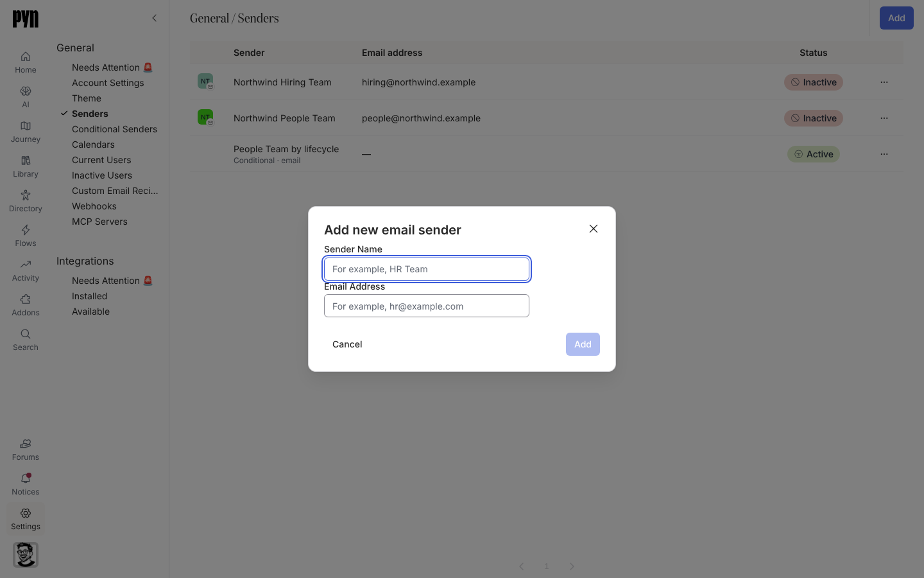Go to Journey in the sidebar

point(26,132)
